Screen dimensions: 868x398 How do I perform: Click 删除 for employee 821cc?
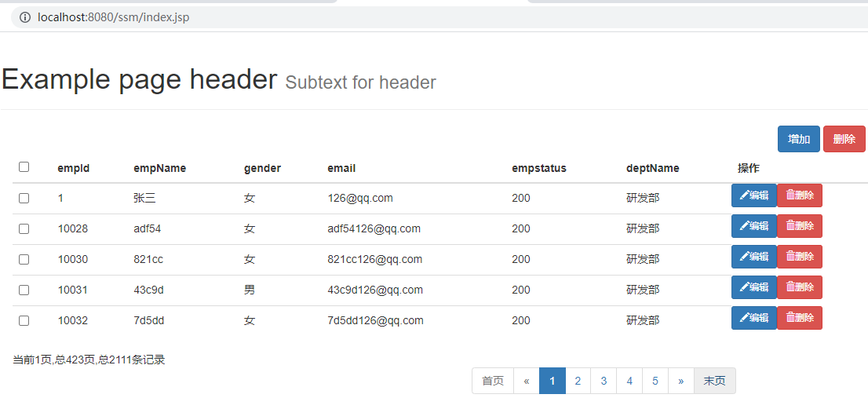tap(800, 256)
